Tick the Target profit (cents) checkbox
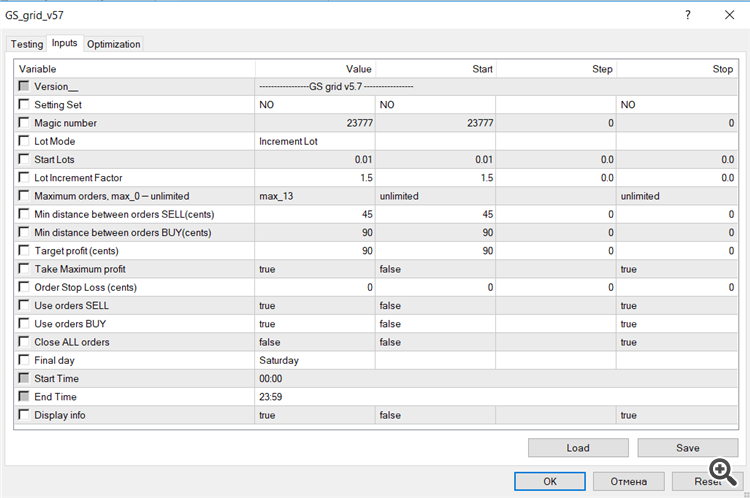This screenshot has height=498, width=750. coord(23,250)
